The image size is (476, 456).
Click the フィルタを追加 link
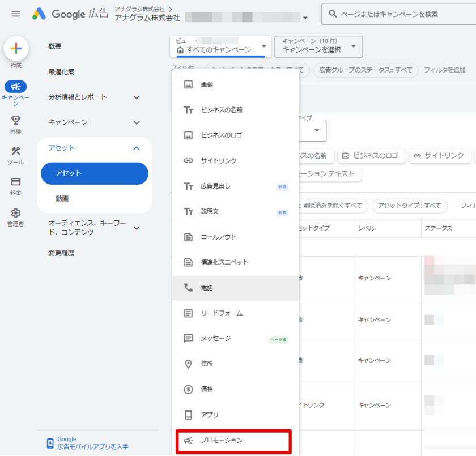click(x=444, y=70)
